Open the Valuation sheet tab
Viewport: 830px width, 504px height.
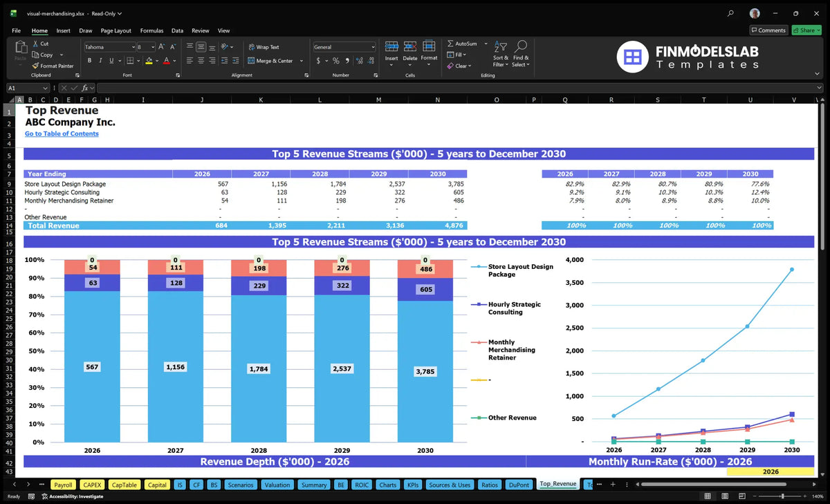click(x=277, y=485)
